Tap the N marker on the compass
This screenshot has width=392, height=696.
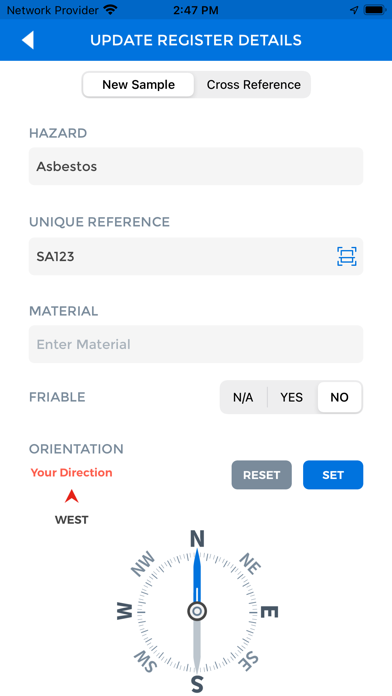click(197, 539)
